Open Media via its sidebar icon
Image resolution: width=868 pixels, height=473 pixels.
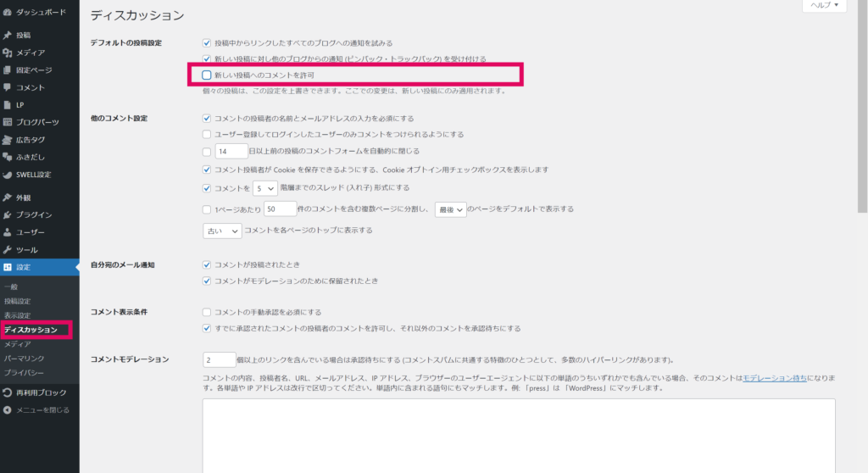tap(8, 53)
